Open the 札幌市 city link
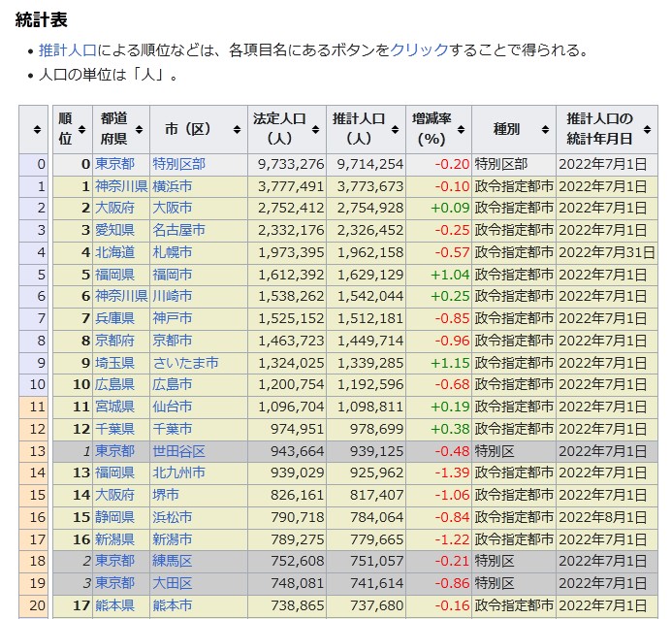 pyautogui.click(x=172, y=252)
